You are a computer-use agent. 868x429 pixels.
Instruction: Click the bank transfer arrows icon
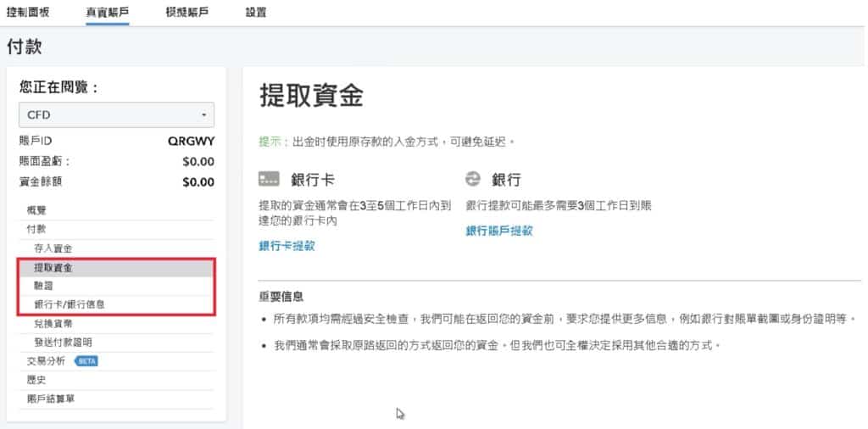coord(473,179)
